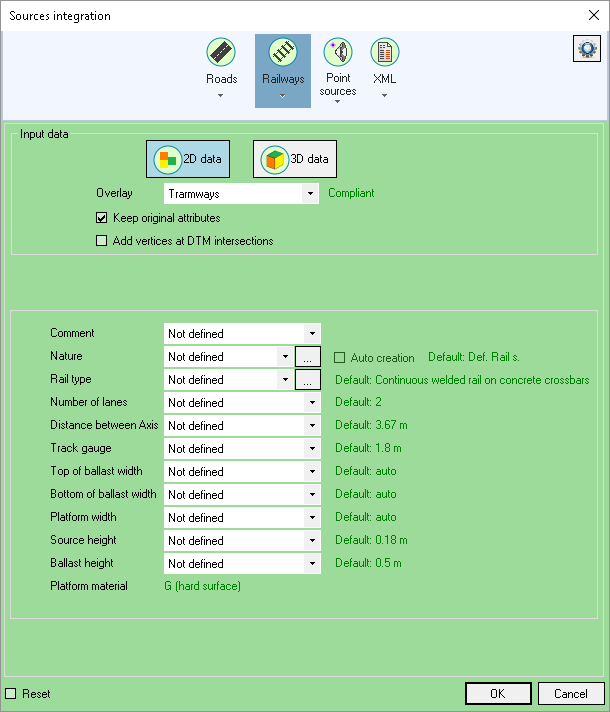Click the green Compliant status text
This screenshot has width=610, height=712.
pos(351,193)
